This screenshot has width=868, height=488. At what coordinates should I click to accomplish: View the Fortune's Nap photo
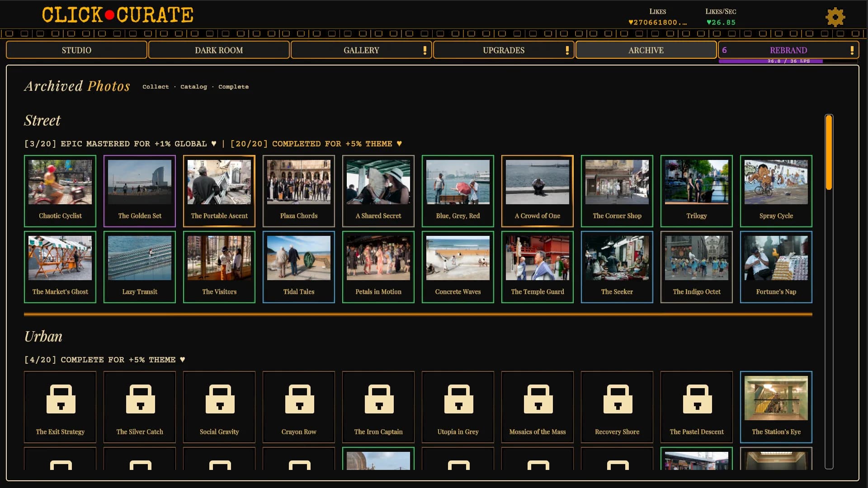coord(776,267)
